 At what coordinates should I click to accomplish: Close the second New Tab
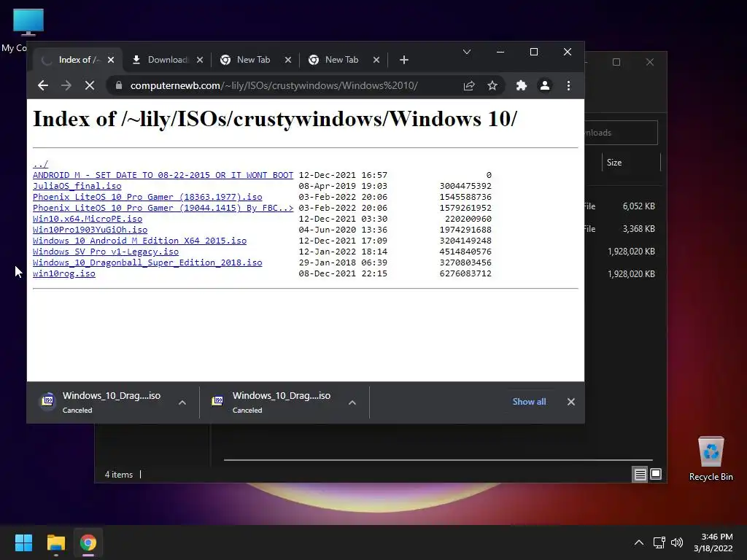click(x=376, y=60)
